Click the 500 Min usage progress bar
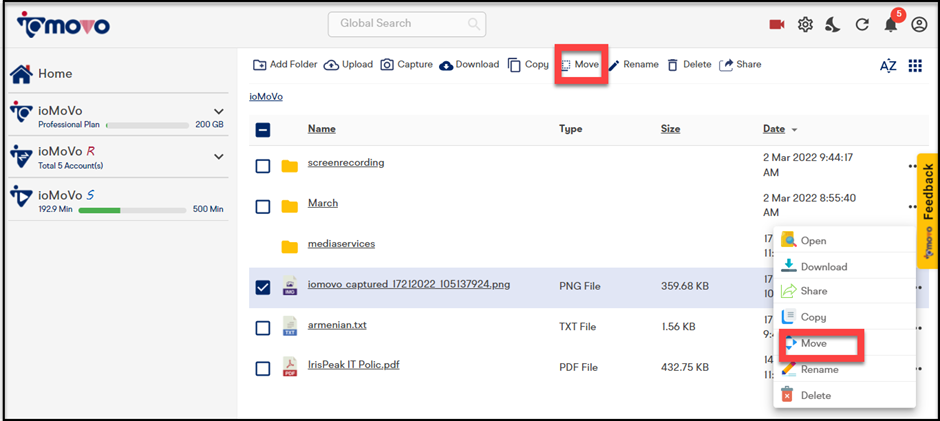Image resolution: width=940 pixels, height=421 pixels. point(132,210)
